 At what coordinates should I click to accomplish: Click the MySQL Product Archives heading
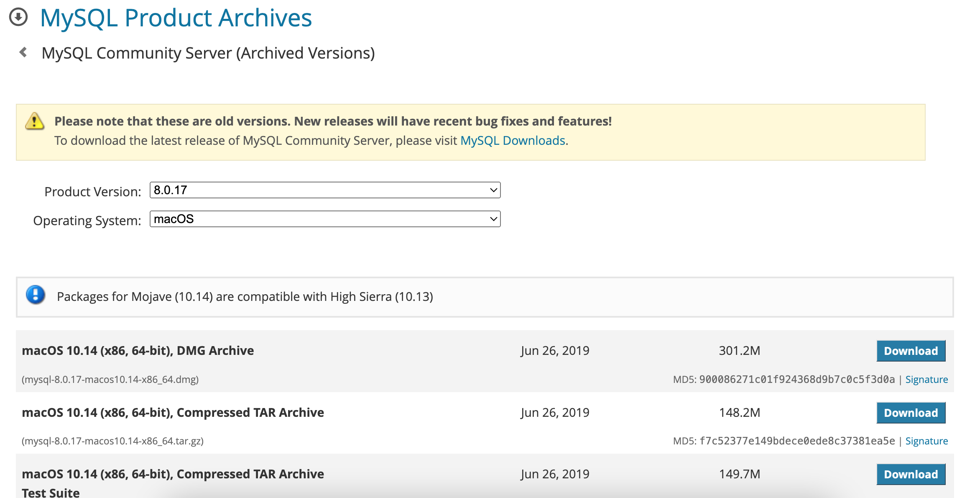pos(176,18)
